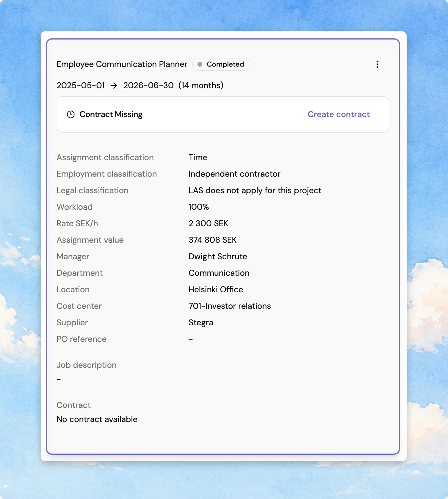This screenshot has width=448, height=499.
Task: Click the 2 300 SEK rate value
Action: tap(208, 223)
